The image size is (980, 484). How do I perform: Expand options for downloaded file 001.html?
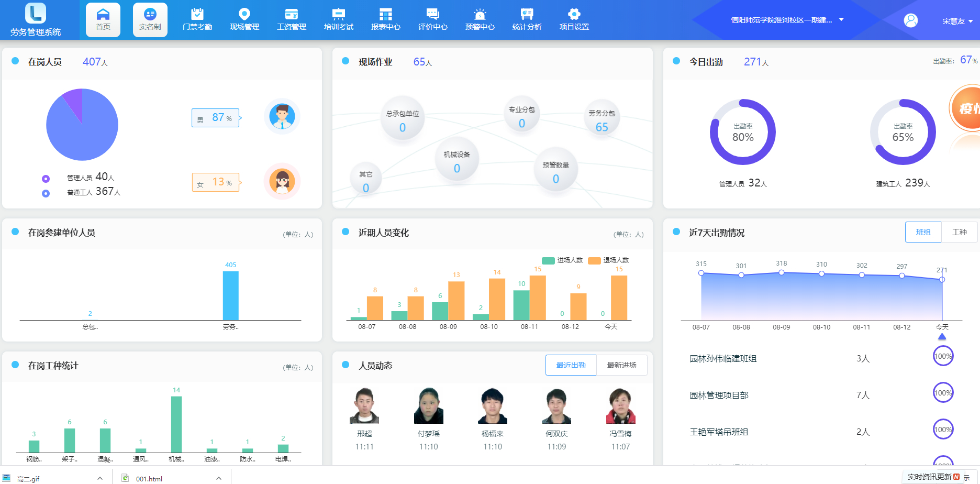[219, 478]
